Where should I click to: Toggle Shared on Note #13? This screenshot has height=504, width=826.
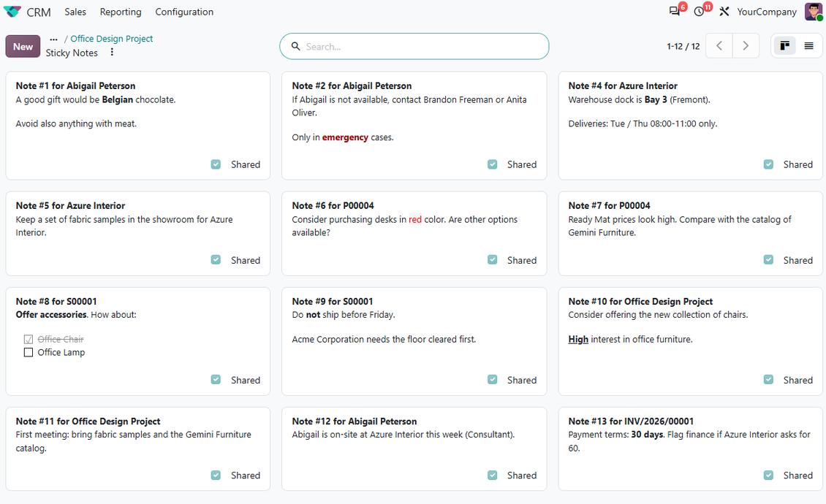click(768, 475)
